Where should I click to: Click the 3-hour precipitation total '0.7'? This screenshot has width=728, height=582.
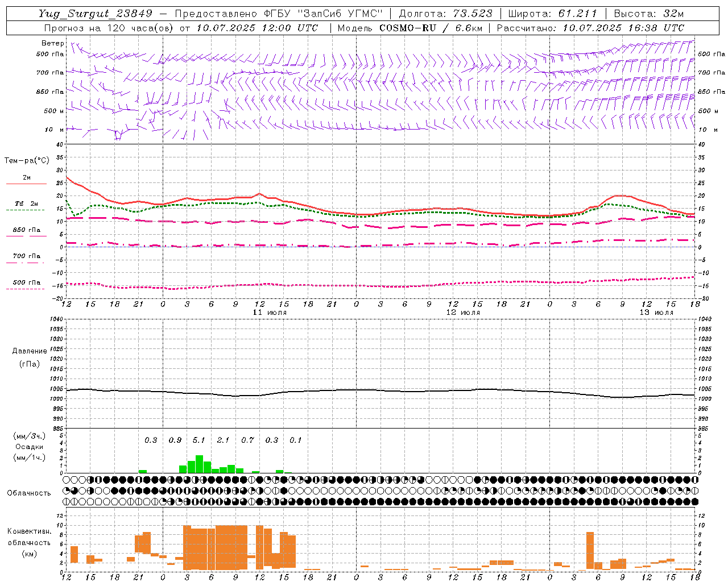click(247, 440)
